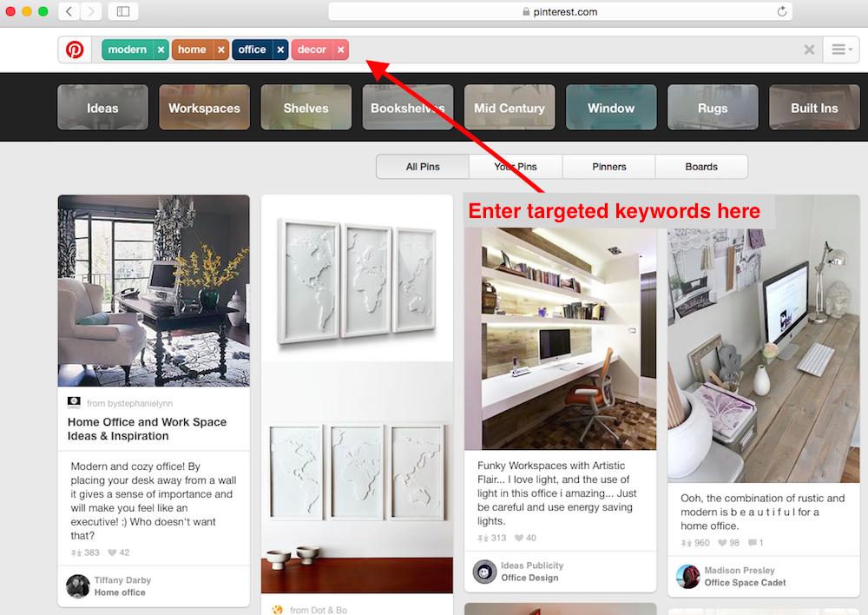Open the Pinterest hamburger menu dropdown
868x615 pixels.
coord(841,50)
